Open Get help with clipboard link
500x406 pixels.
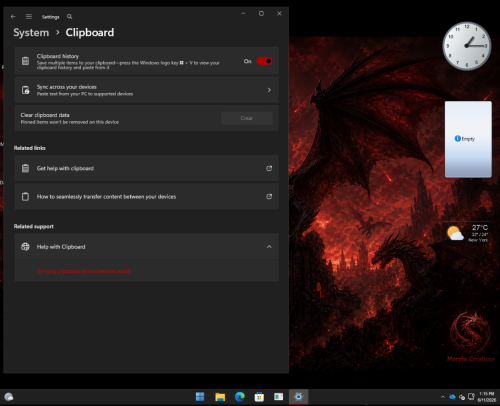click(x=146, y=168)
